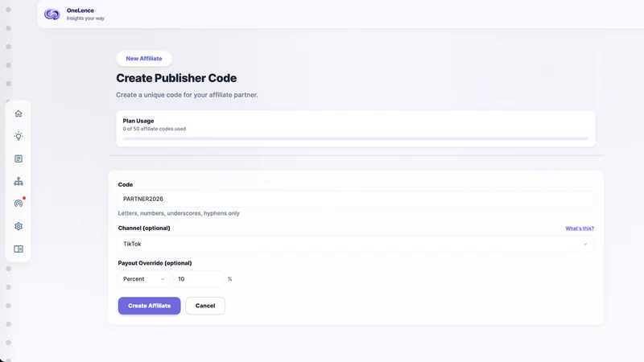Expand the Channel dropdown showing TikTok
This screenshot has height=362, width=644.
[x=356, y=244]
